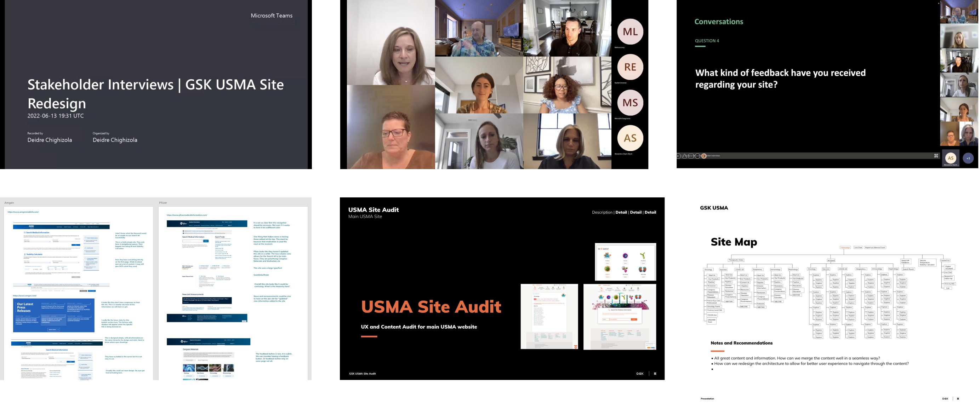Click the Therapeutic Areas site map node
Screen dimensions: 980x404
(x=736, y=260)
